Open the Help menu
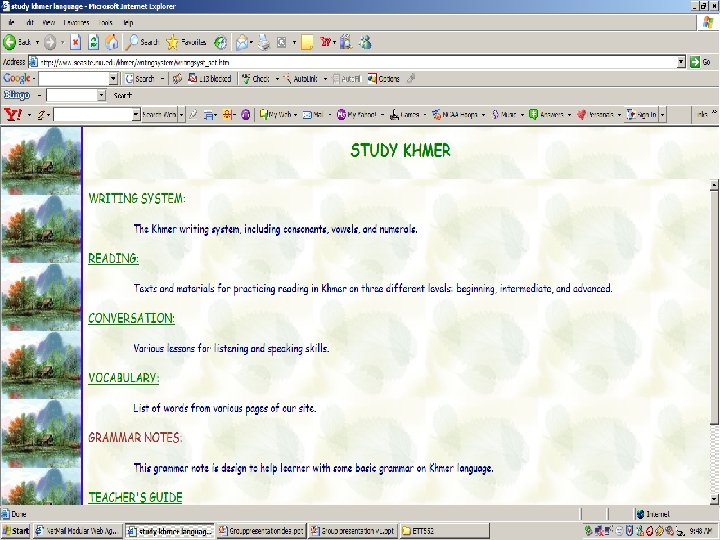Screen dimensions: 720x540 pyautogui.click(x=128, y=22)
